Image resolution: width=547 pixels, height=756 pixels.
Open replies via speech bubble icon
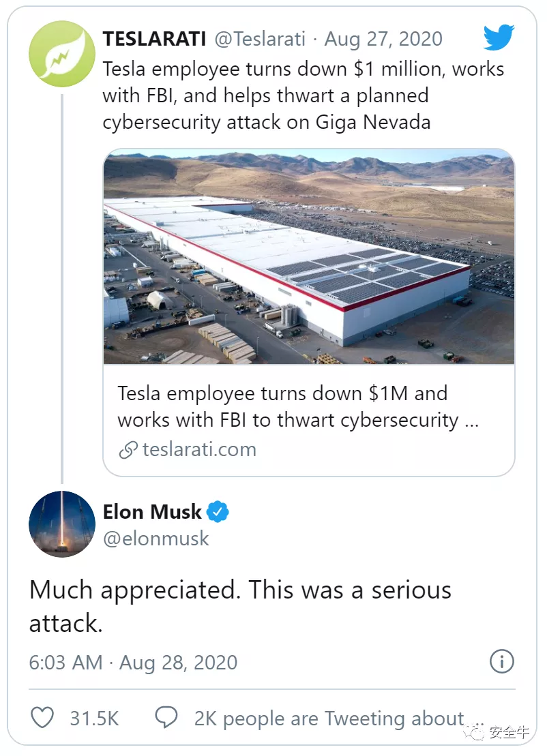166,717
